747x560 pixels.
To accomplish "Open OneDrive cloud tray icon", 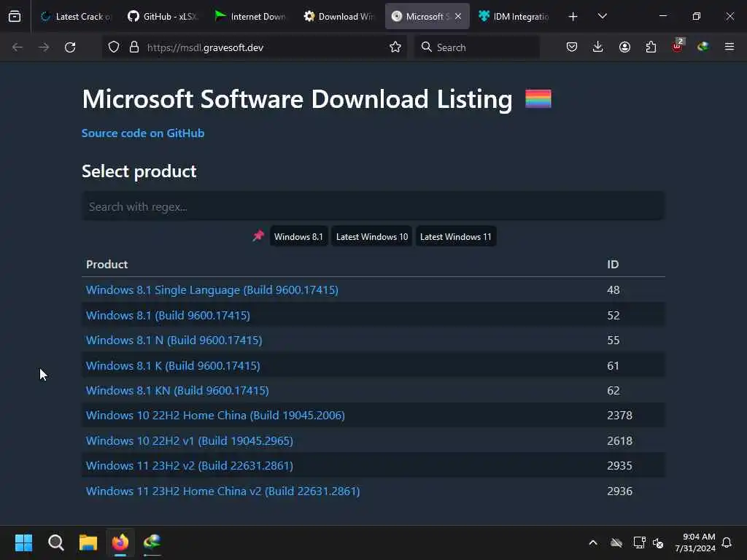I will click(x=616, y=542).
